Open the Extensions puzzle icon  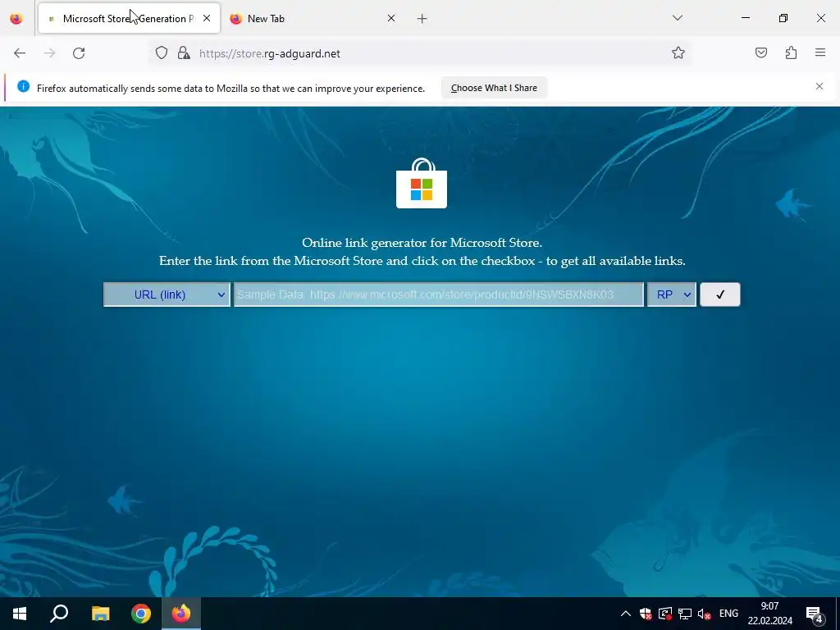tap(791, 52)
